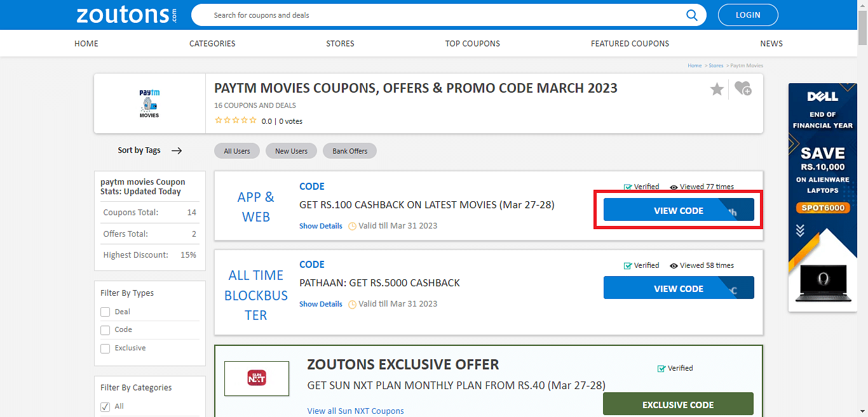Click the eye icon beside Viewed 58 times
The height and width of the screenshot is (417, 868).
[674, 266]
